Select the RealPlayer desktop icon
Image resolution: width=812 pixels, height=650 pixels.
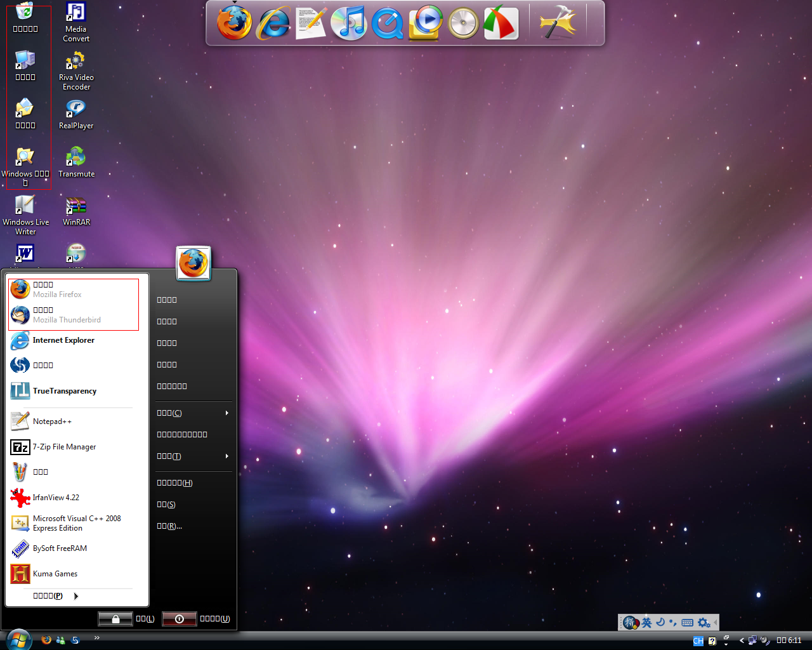(76, 114)
